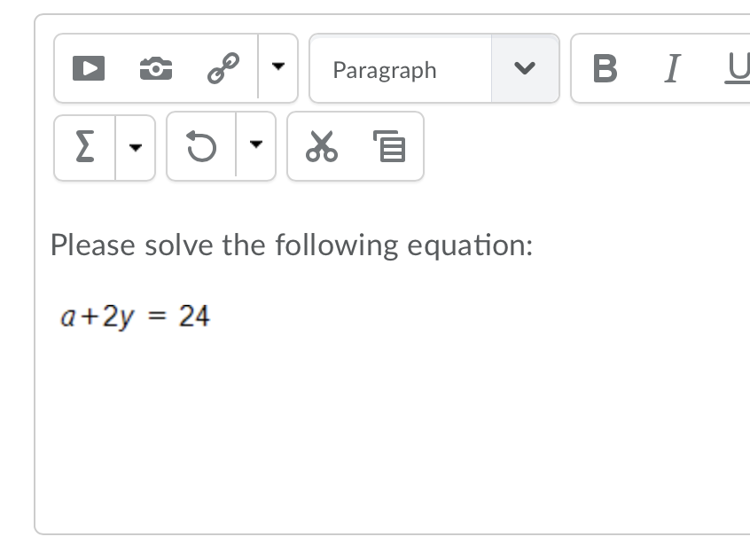Click the Insert Quicklink chain icon
The image size is (750, 560).
(222, 68)
